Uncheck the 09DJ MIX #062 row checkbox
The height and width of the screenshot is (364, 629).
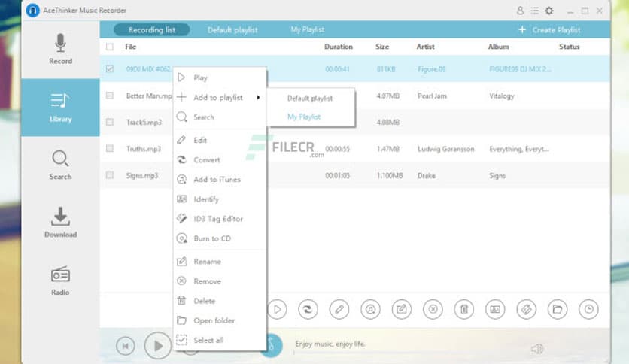(110, 69)
